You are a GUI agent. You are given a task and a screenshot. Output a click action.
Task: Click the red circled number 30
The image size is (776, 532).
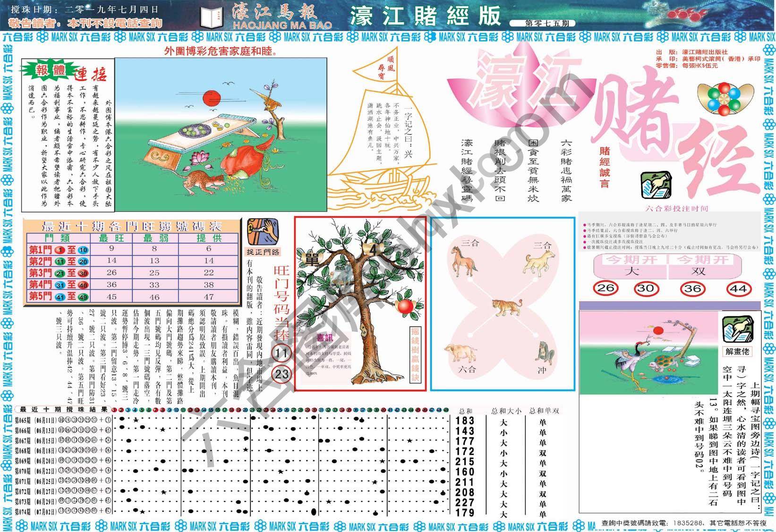(x=646, y=288)
